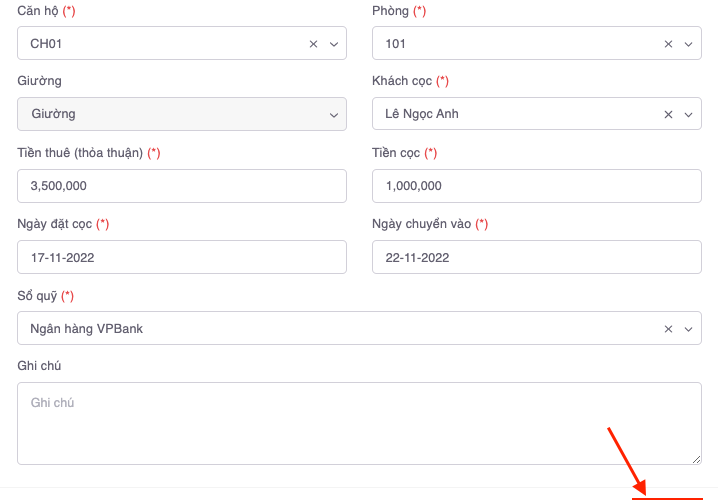Click the Giường dropdown chevron
This screenshot has width=718, height=500.
click(x=334, y=115)
